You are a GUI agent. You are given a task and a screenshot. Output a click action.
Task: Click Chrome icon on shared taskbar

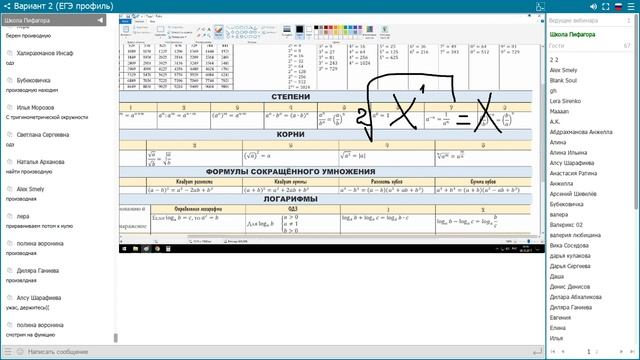[x=157, y=249]
